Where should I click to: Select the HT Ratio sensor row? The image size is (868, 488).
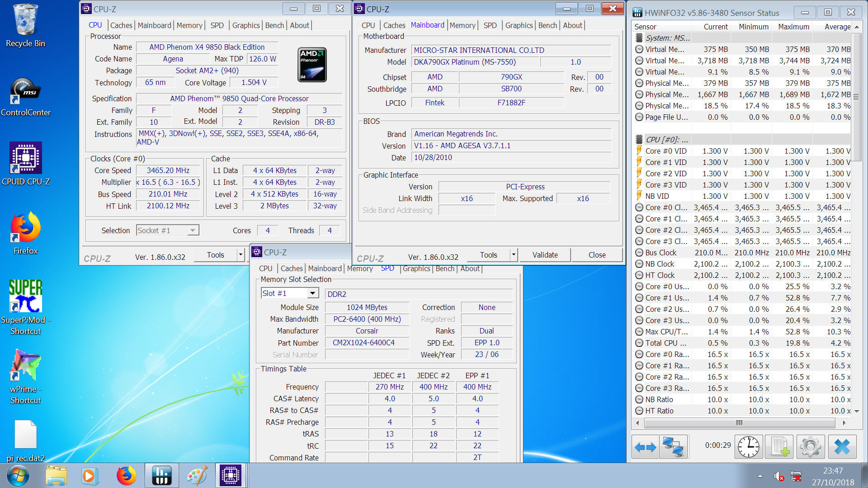tap(742, 411)
